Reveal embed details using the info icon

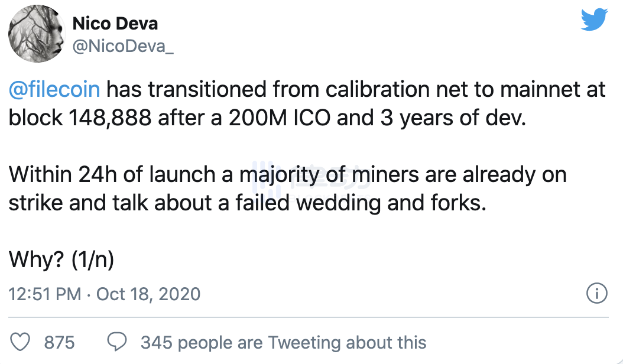coord(597,294)
